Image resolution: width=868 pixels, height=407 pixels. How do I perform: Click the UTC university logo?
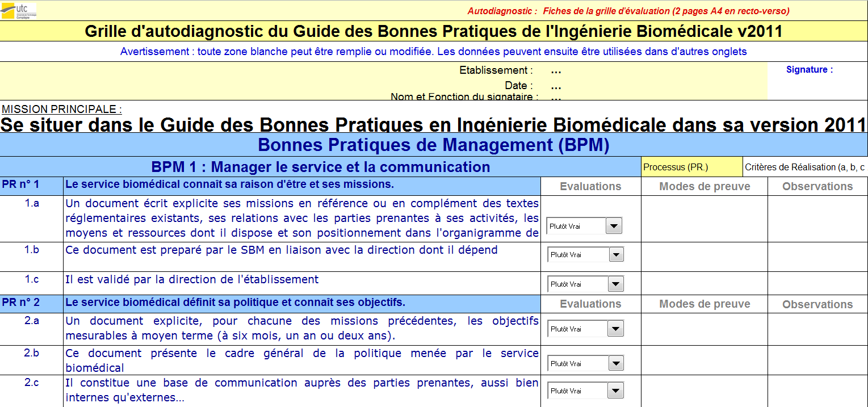19,10
